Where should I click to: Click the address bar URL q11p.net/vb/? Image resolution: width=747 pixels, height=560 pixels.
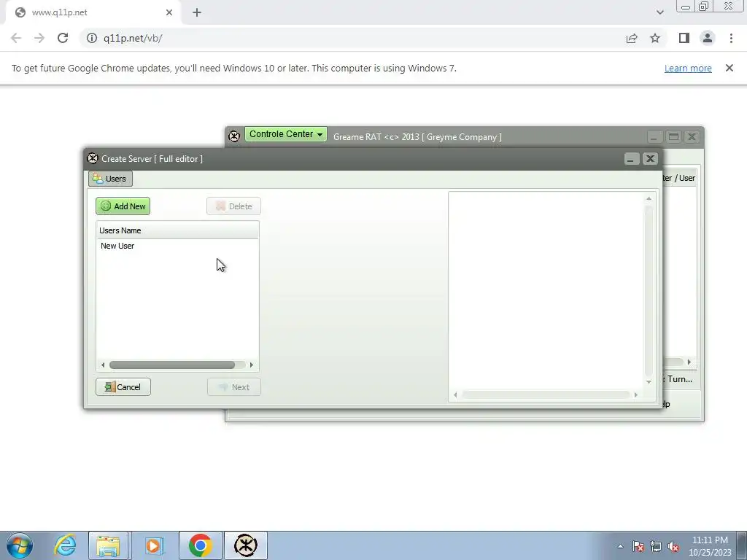click(x=133, y=38)
